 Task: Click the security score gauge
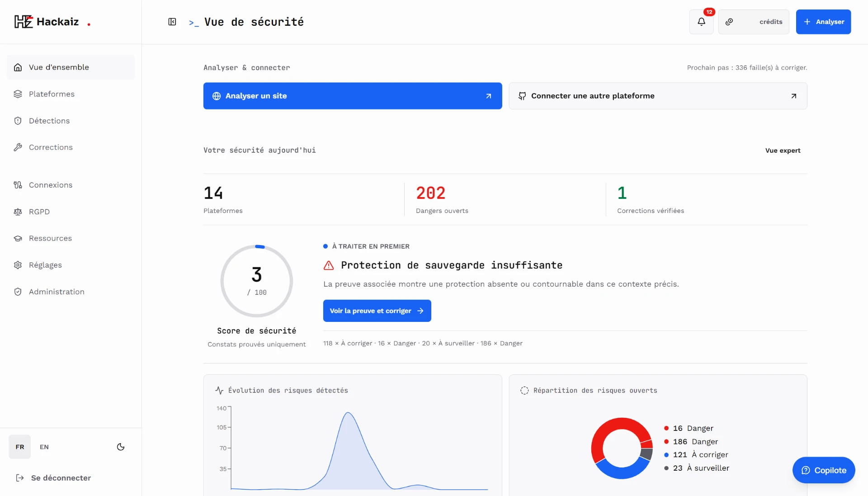tap(257, 281)
